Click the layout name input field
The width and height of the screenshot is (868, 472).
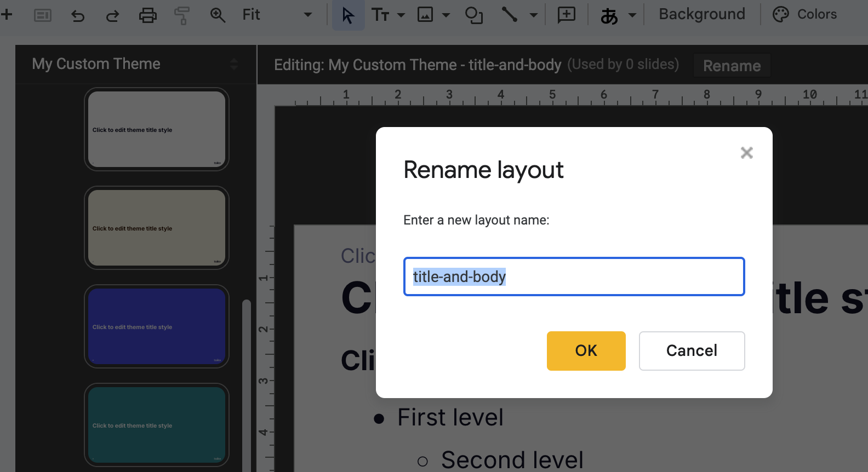(574, 277)
